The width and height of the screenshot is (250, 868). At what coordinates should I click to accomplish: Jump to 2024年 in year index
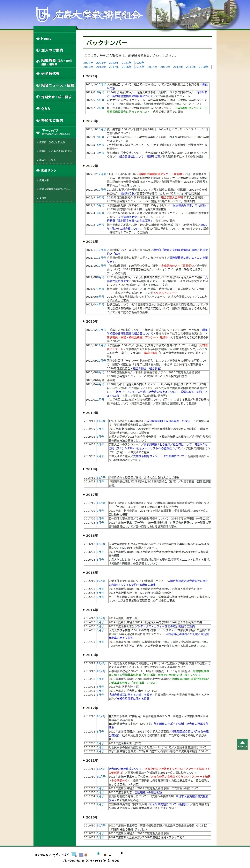(x=88, y=63)
